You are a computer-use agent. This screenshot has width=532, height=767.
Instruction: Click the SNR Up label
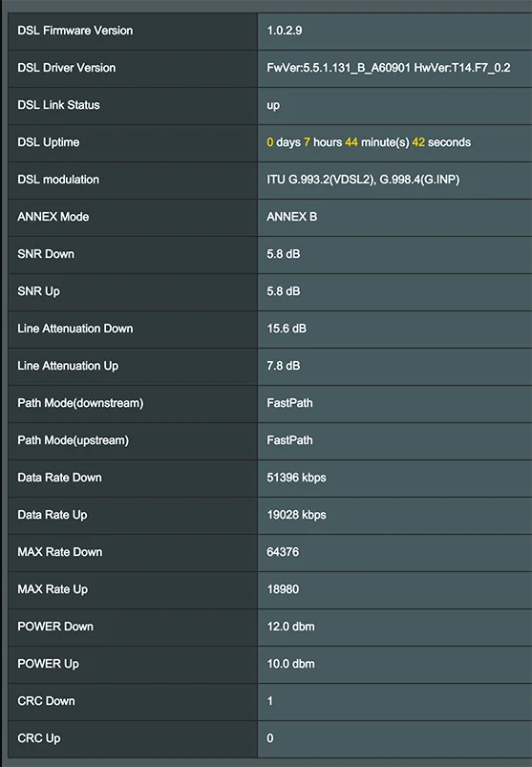click(x=38, y=291)
